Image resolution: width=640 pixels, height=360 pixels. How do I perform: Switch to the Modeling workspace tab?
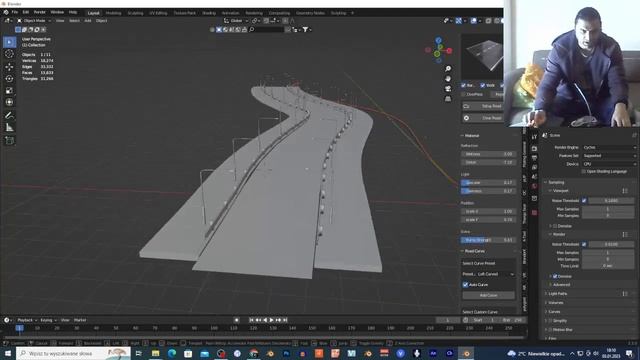pos(113,13)
